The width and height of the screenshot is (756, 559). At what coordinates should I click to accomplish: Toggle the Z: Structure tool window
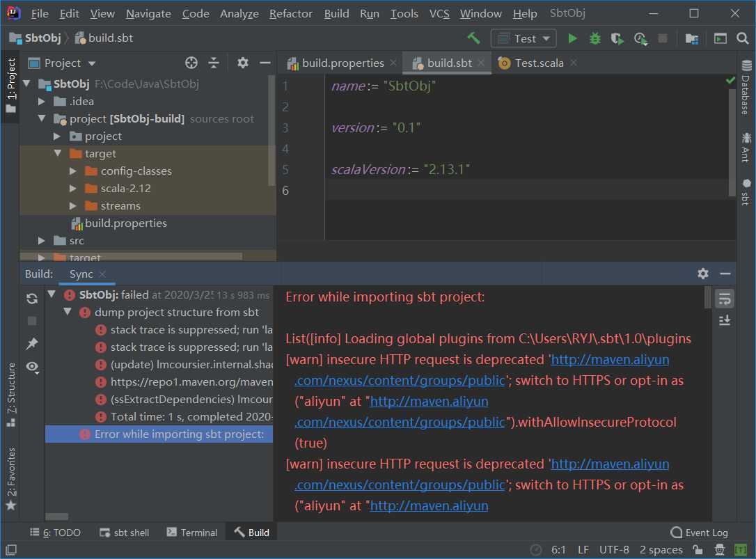click(10, 395)
